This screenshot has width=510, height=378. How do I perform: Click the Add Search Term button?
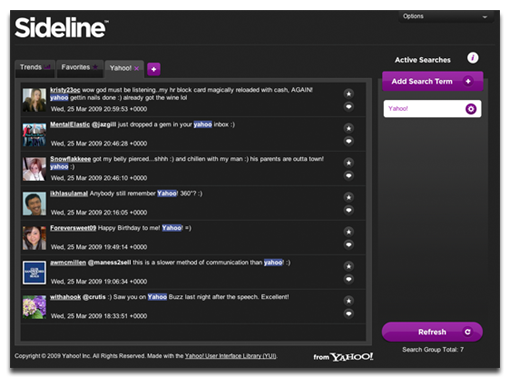click(x=433, y=81)
